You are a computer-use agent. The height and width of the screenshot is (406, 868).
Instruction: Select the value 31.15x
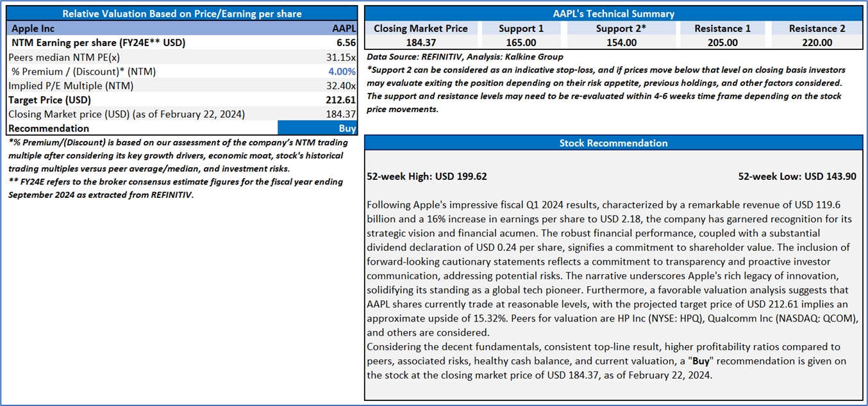[x=341, y=57]
